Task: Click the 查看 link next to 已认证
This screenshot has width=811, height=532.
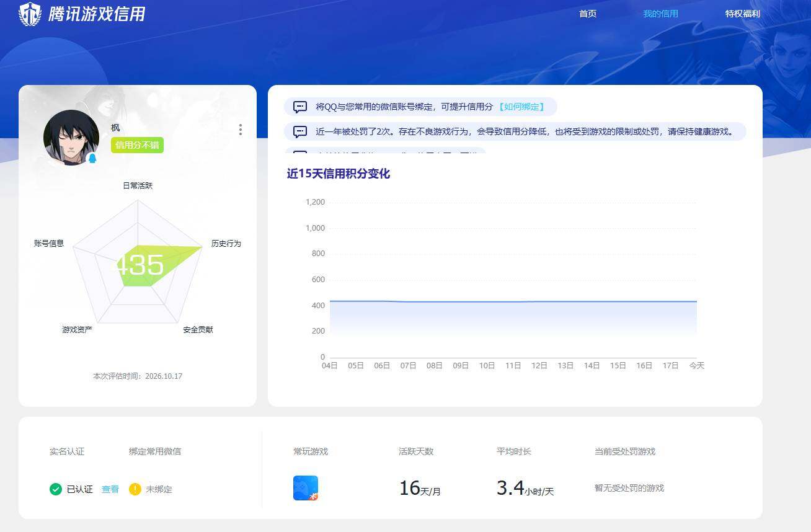Action: [110, 489]
